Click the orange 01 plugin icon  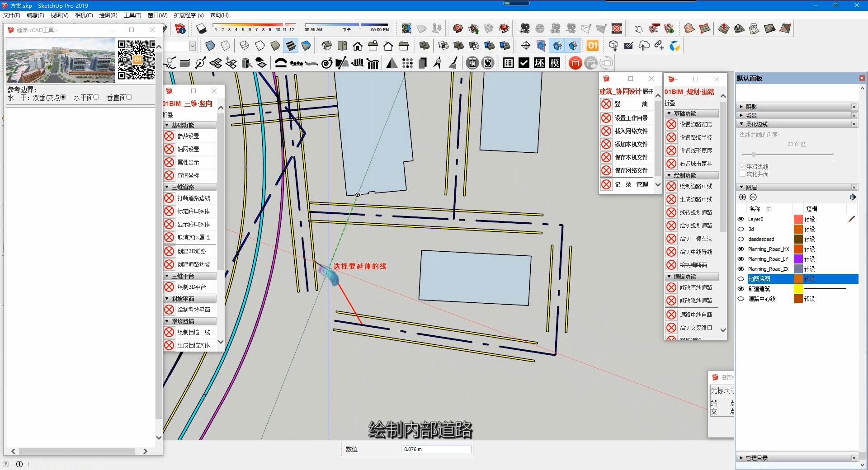(x=593, y=46)
